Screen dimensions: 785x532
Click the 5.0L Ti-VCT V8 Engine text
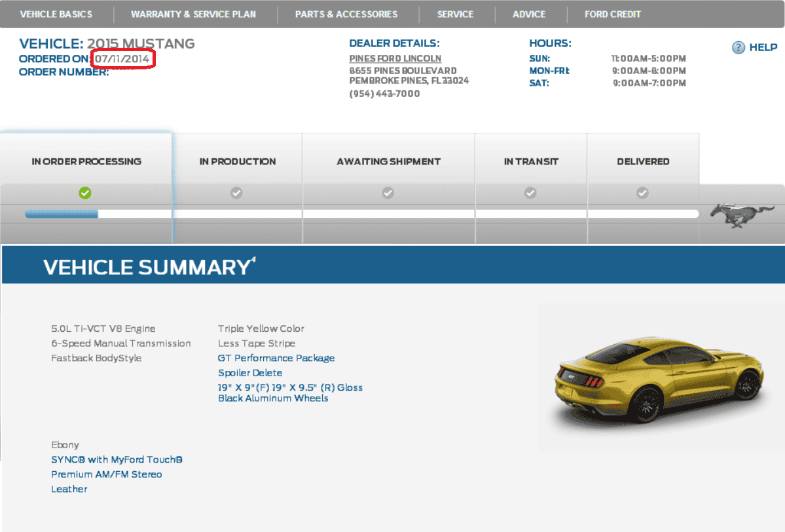(x=103, y=328)
